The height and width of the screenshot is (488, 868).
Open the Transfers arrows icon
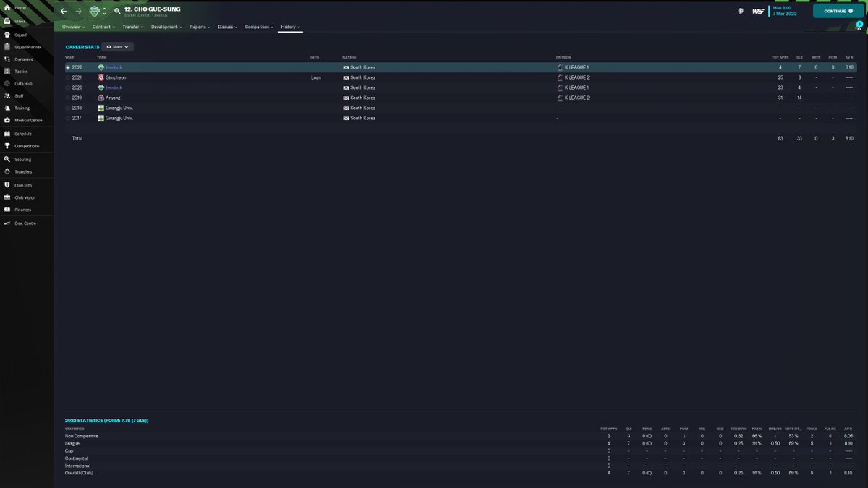pyautogui.click(x=7, y=171)
